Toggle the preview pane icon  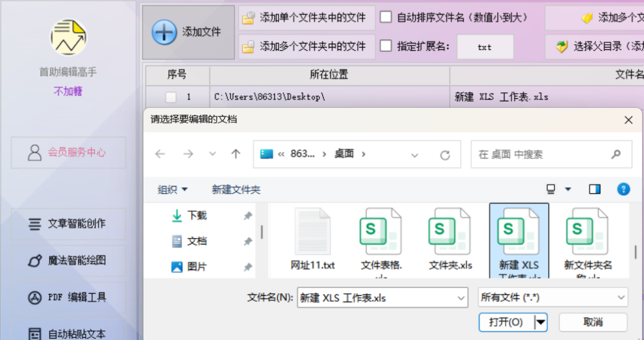pyautogui.click(x=595, y=189)
